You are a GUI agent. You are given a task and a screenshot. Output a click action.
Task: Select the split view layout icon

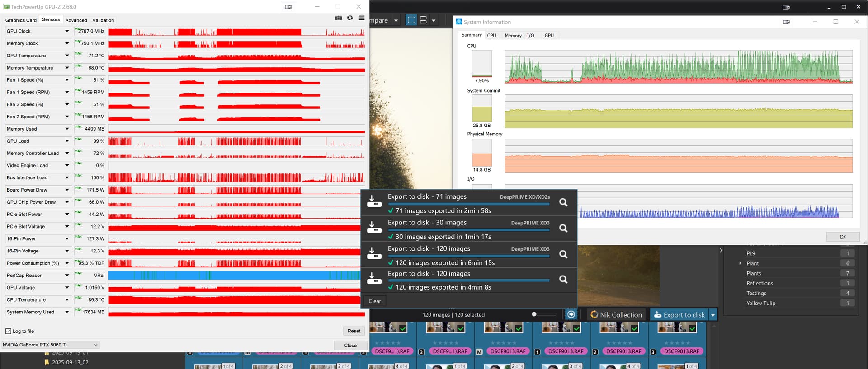tap(424, 20)
